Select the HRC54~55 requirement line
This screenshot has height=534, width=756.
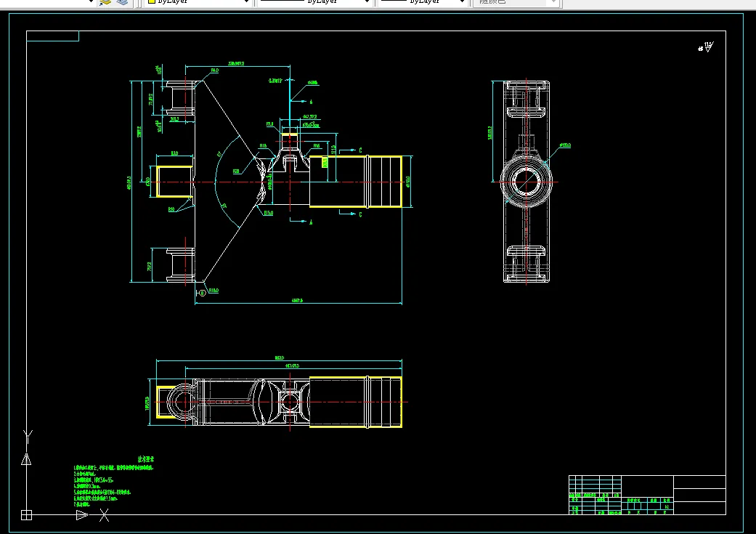[x=94, y=480]
